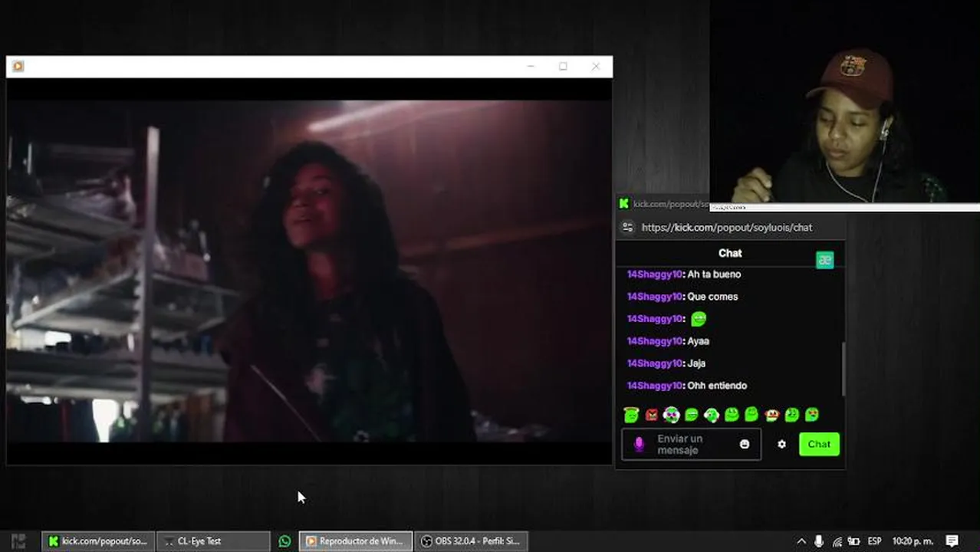Viewport: 980px width, 552px height.
Task: Close the media player window
Action: 596,67
